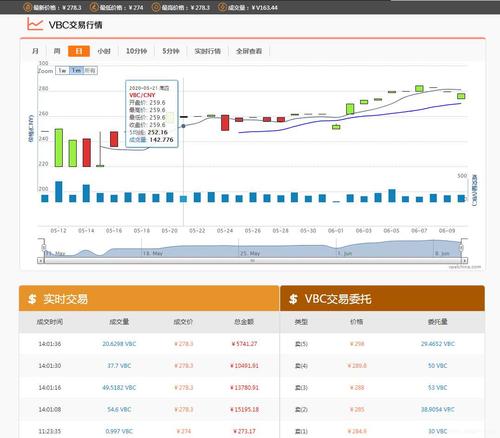Switch to the 小时 chart tab
This screenshot has width=500, height=438.
[104, 51]
